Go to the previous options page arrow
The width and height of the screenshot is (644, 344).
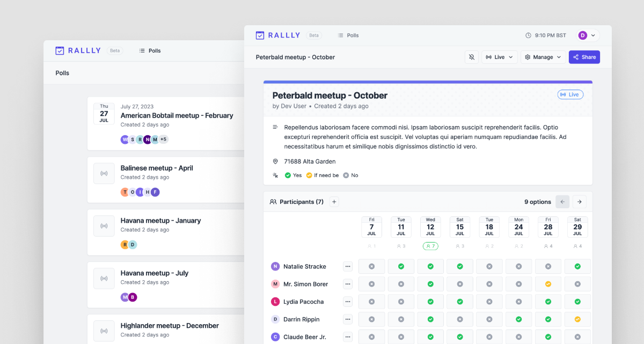(562, 202)
